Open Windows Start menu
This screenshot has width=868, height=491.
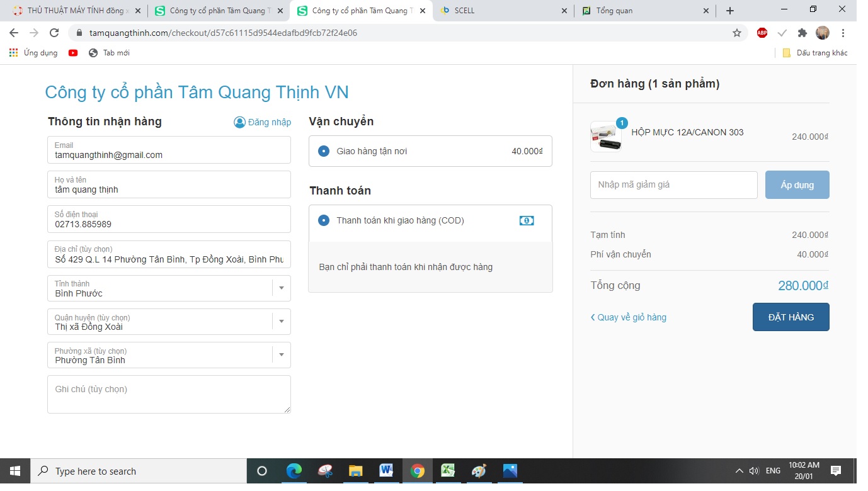(x=15, y=471)
